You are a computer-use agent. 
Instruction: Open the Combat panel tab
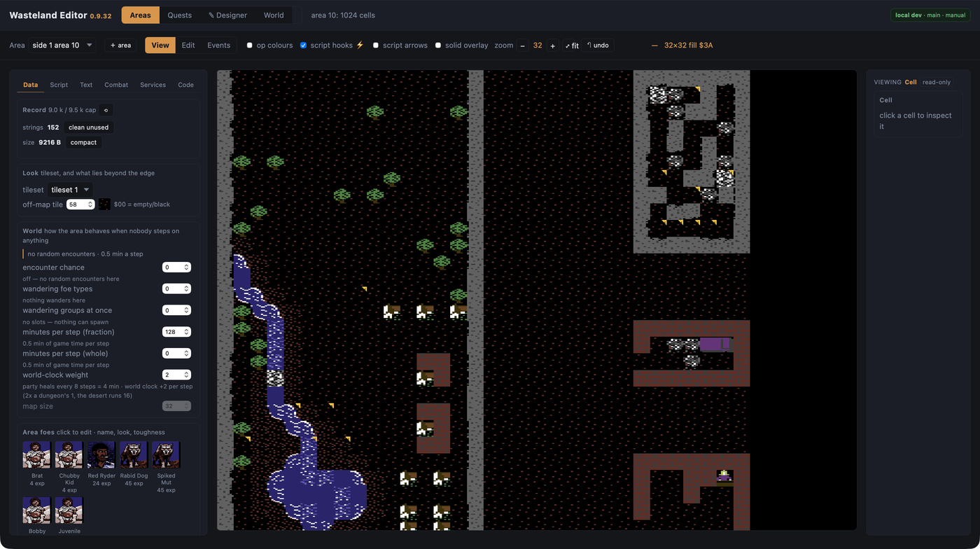tap(116, 85)
